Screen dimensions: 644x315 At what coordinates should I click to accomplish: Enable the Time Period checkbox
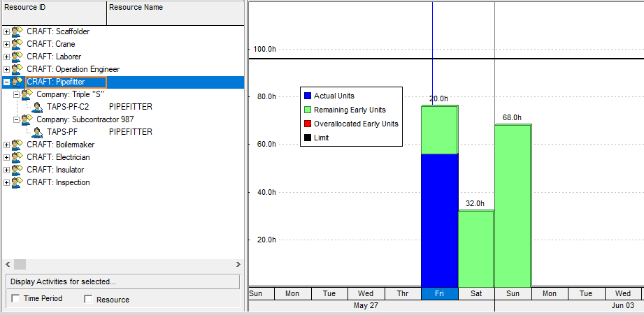(x=16, y=299)
